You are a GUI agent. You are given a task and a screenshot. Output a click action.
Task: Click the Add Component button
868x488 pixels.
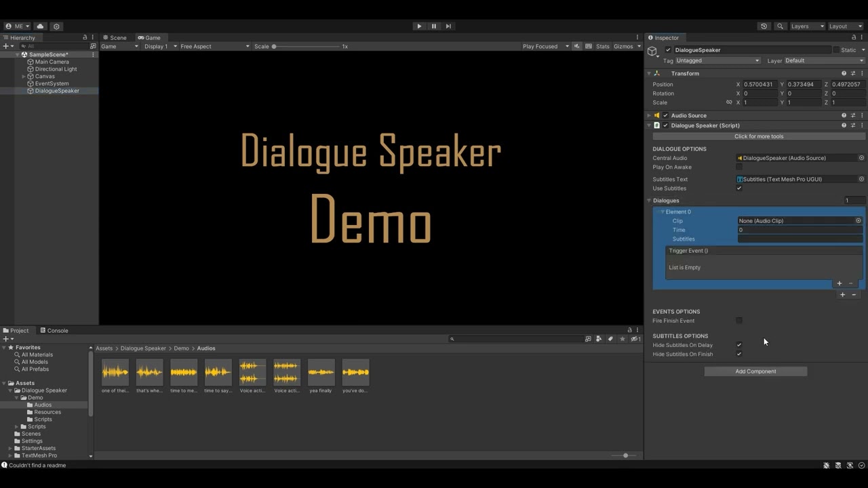coord(755,371)
